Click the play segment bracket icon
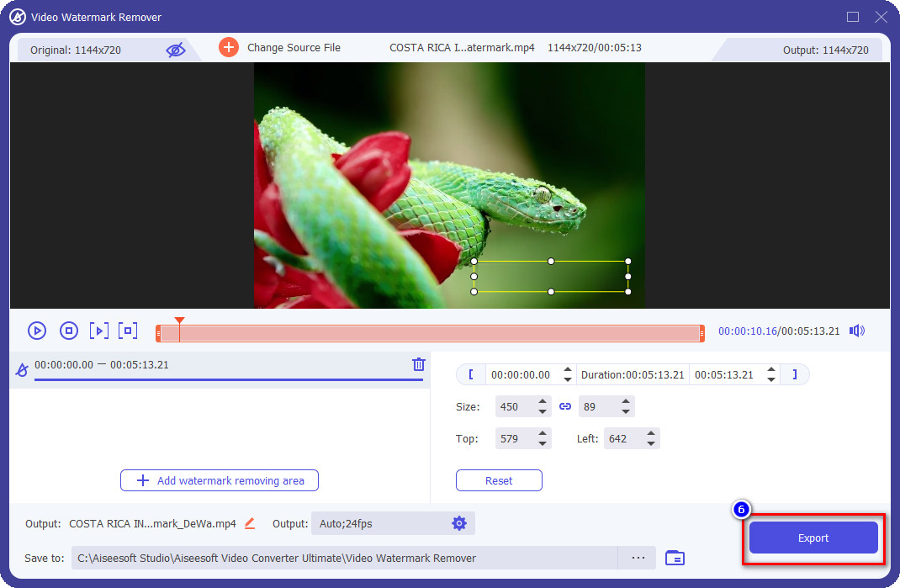 coord(98,331)
